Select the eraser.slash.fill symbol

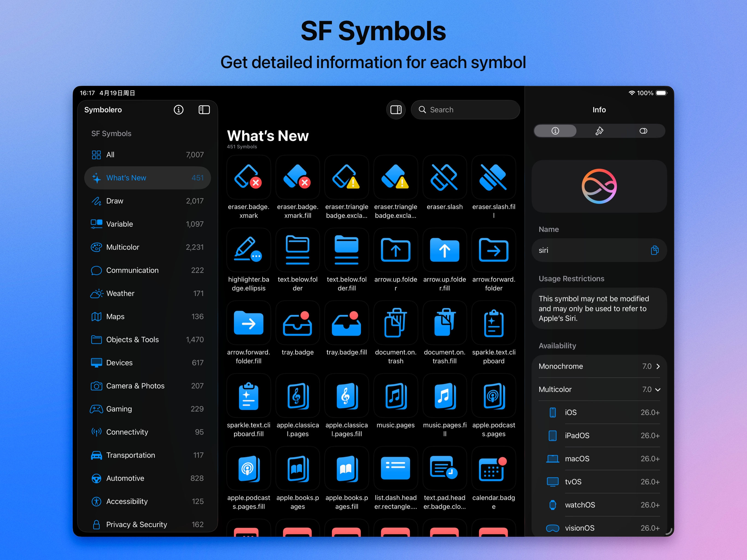(x=494, y=177)
